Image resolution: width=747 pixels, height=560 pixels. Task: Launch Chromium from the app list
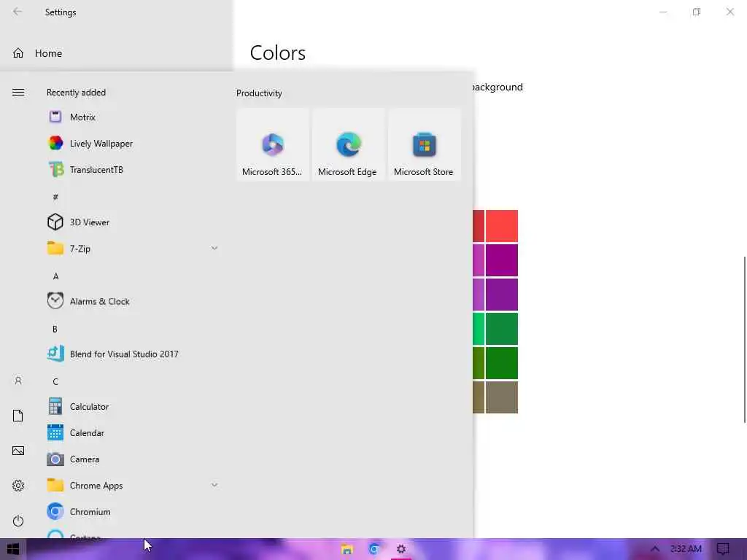[x=133, y=512]
